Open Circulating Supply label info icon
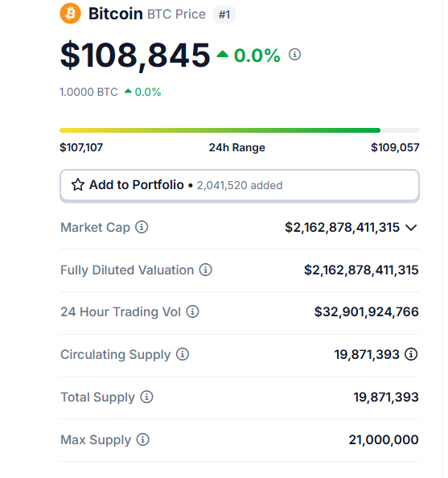 click(x=183, y=354)
